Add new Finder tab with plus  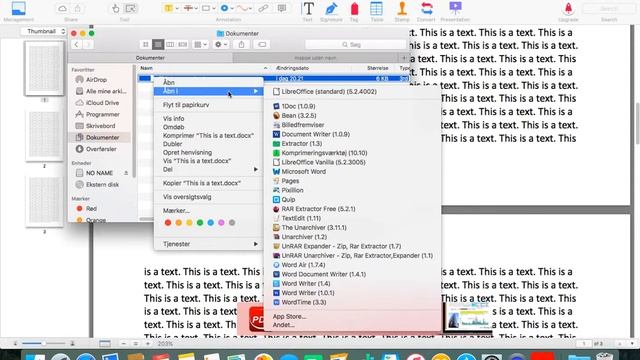coord(403,58)
